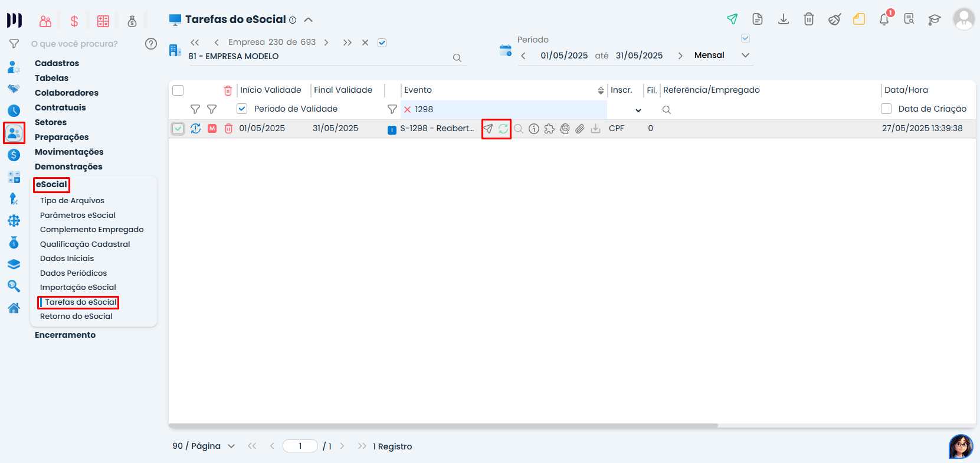Click the green refresh icon in the S-1298 row
The height and width of the screenshot is (463, 980).
coord(503,129)
